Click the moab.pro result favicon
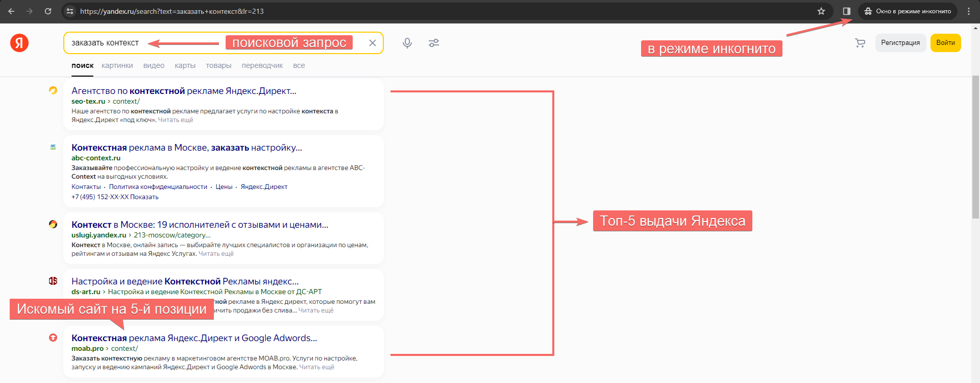 pos(53,338)
